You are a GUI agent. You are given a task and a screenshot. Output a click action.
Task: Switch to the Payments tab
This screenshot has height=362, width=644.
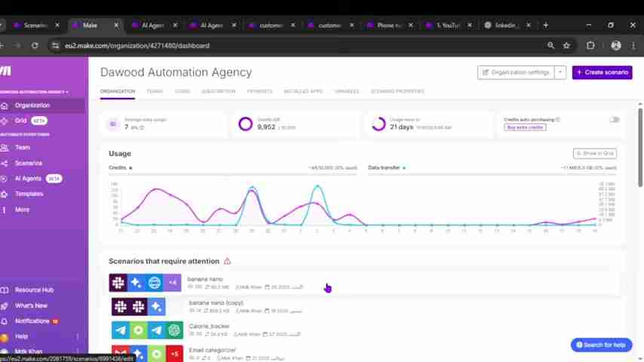[259, 91]
